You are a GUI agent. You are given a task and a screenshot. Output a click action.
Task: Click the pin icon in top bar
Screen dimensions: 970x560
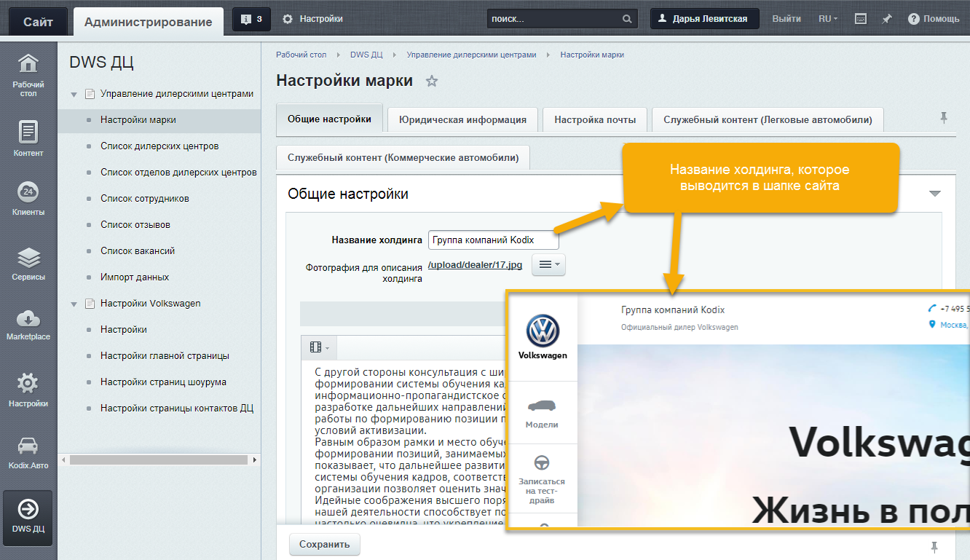point(887,19)
